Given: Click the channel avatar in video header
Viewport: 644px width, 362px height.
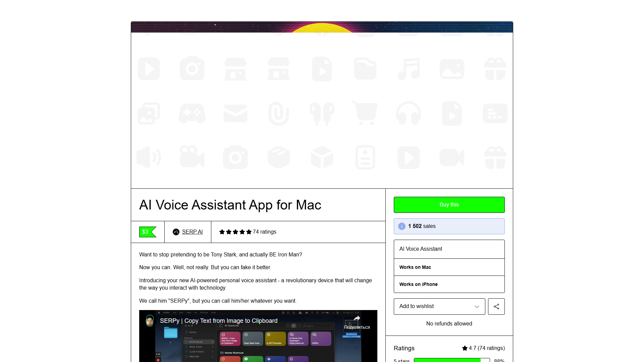Looking at the screenshot, I should point(150,321).
